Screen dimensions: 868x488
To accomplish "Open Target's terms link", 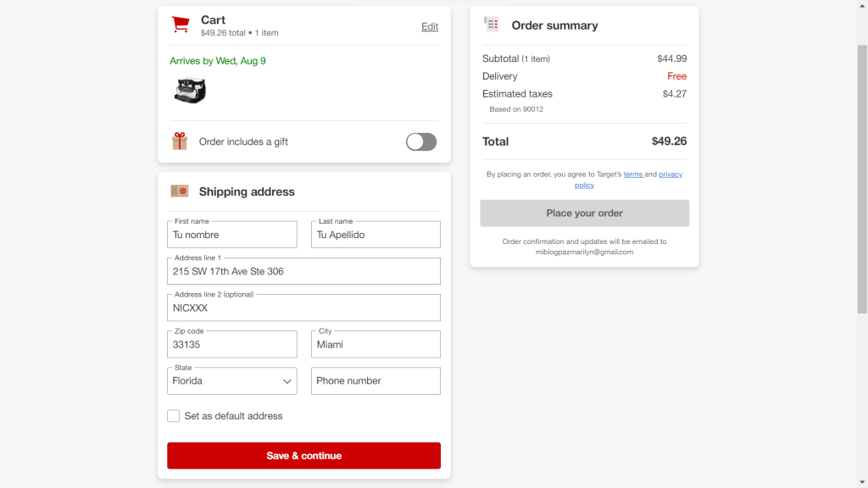I will tap(632, 175).
